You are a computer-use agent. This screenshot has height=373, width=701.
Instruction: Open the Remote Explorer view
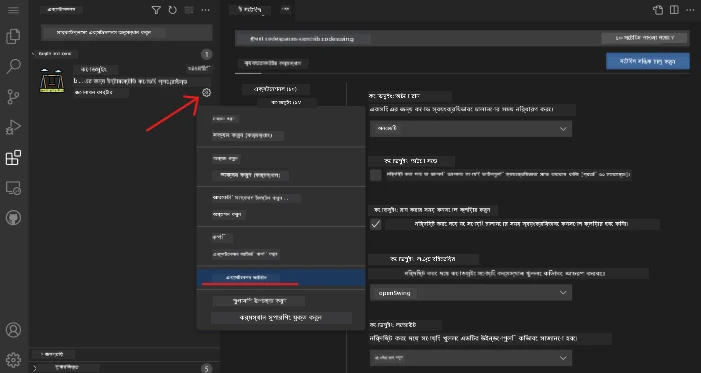click(x=13, y=188)
